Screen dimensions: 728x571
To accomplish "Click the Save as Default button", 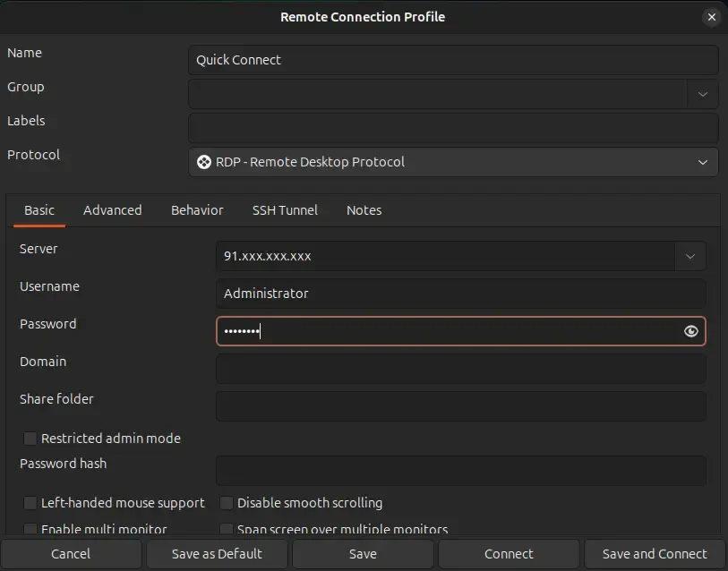I will (217, 554).
